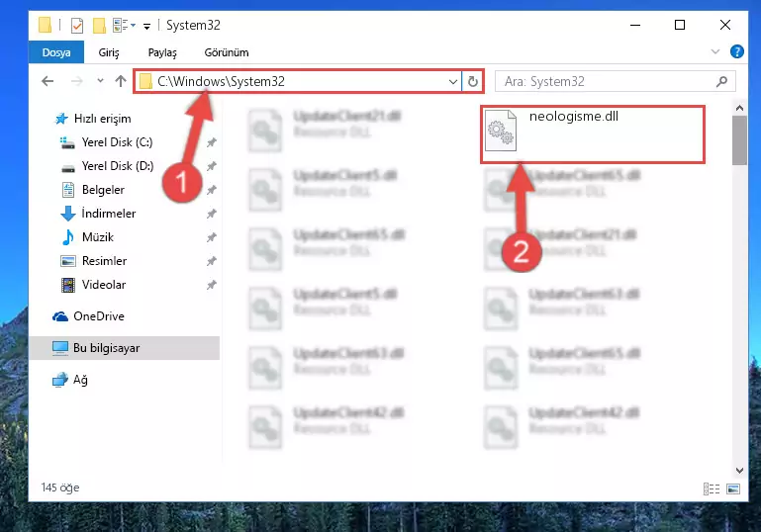
Task: Click the pin icon beside Videolar
Action: coord(211,285)
